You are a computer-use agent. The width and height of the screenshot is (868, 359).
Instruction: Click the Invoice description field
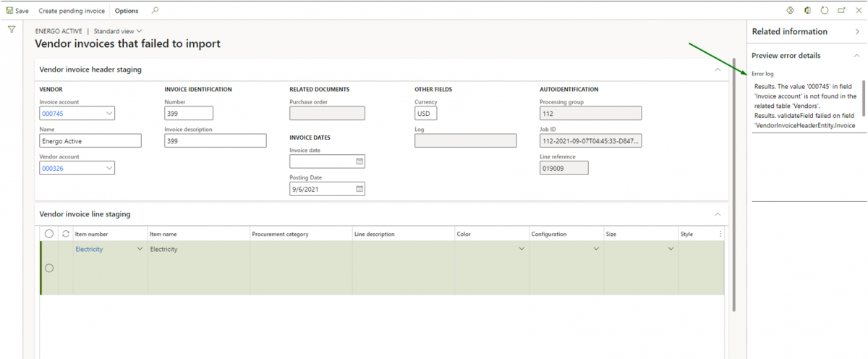216,141
